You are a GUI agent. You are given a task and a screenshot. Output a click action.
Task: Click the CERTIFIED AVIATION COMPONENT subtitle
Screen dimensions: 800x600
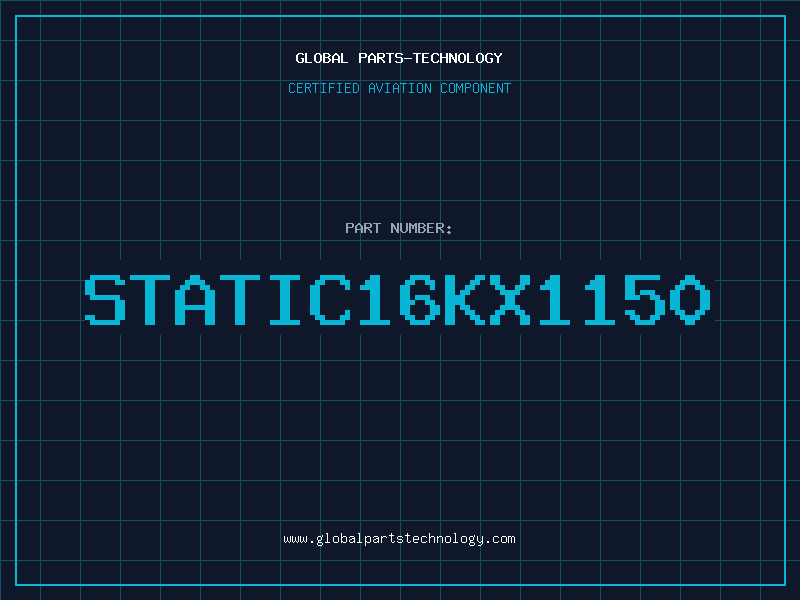pos(399,88)
